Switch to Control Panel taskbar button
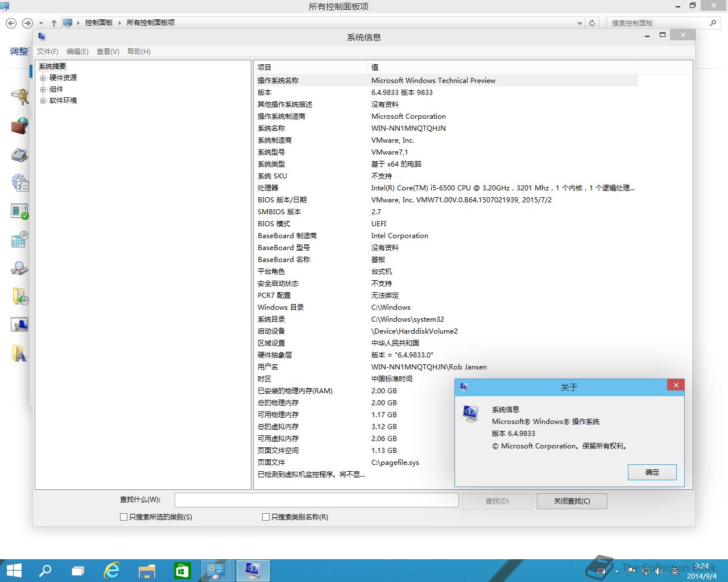 pos(216,571)
